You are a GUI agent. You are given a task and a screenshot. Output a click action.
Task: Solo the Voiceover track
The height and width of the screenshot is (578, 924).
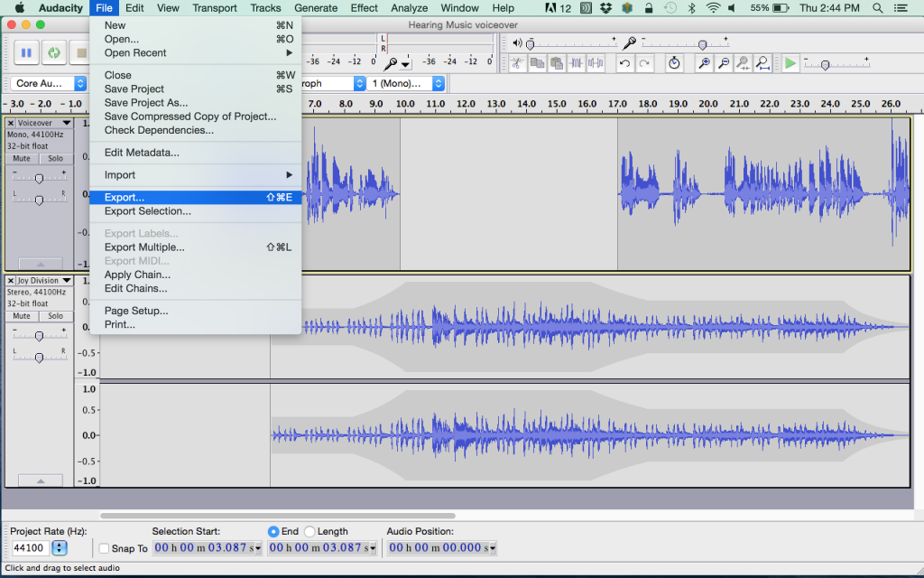click(x=55, y=159)
